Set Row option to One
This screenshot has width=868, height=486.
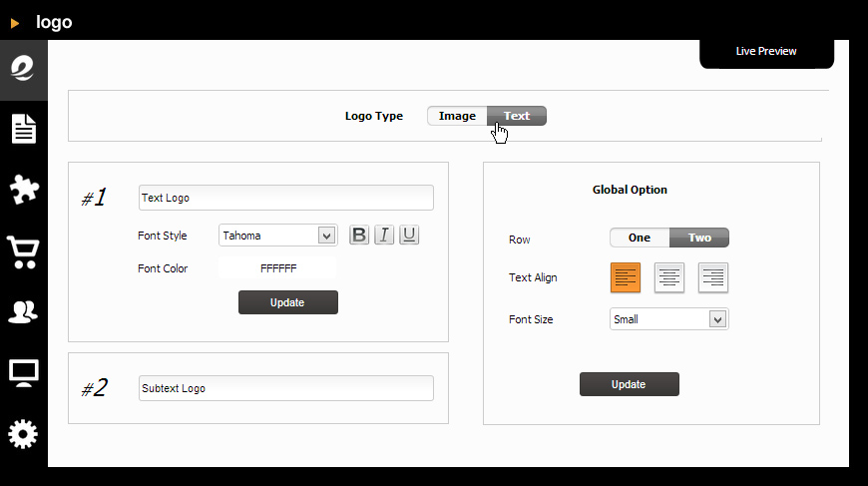coord(640,238)
